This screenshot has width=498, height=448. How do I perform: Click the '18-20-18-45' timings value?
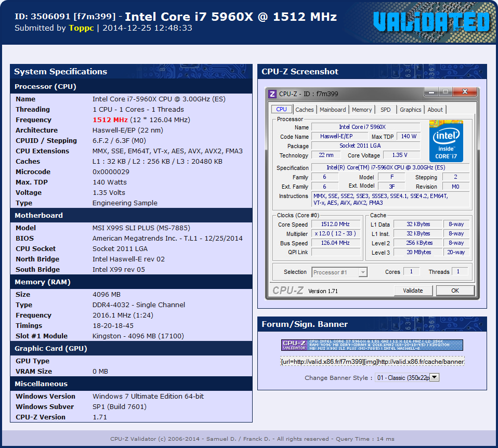(113, 326)
